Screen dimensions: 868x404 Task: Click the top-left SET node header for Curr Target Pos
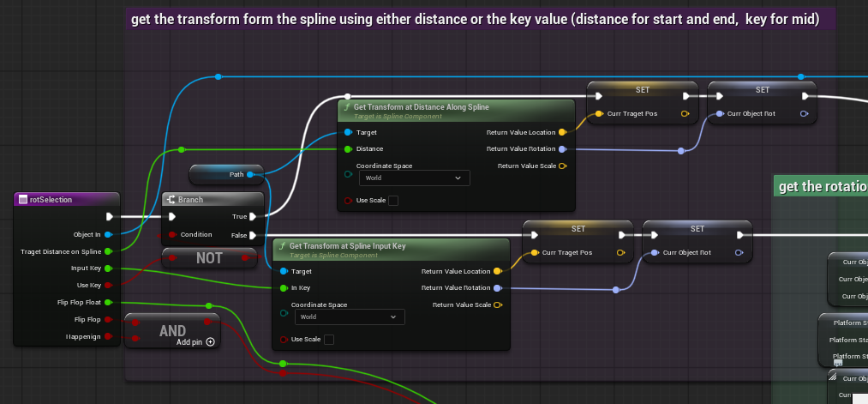[642, 90]
